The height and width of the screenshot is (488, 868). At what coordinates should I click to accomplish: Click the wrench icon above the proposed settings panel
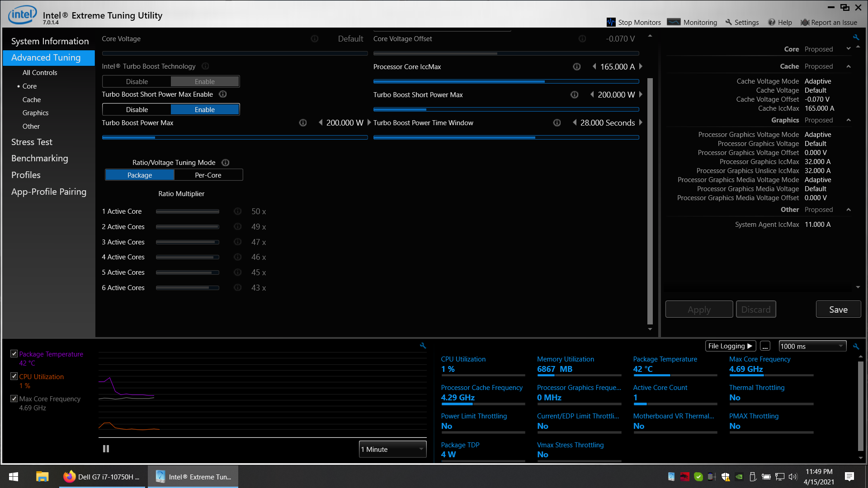(x=856, y=37)
